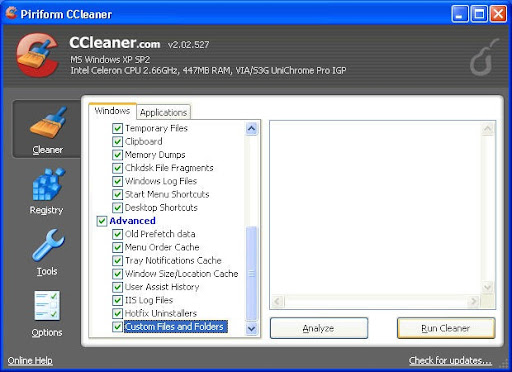Screen dimensions: 512x372
Task: Open the Tools wrench icon
Action: (48, 245)
